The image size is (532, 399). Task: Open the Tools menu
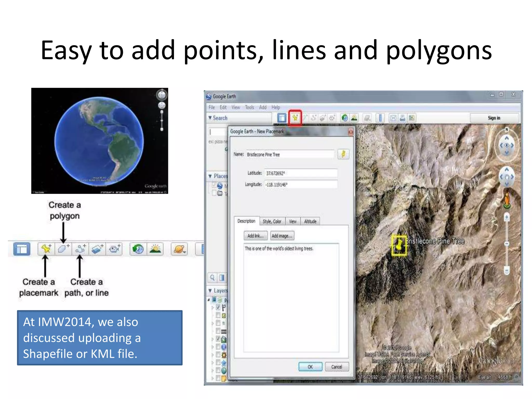click(x=250, y=107)
